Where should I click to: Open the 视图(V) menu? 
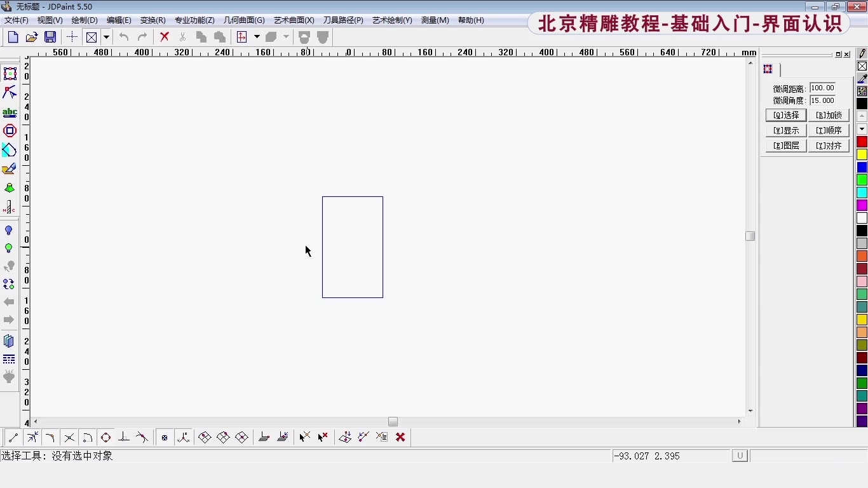click(x=50, y=20)
